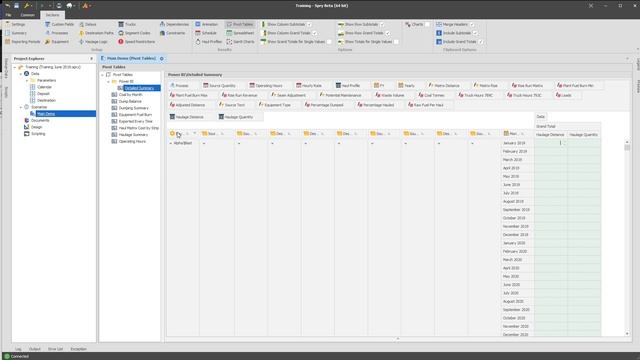Image resolution: width=640 pixels, height=360 pixels.
Task: Open filter dropdown on first row field
Action: [x=195, y=133]
